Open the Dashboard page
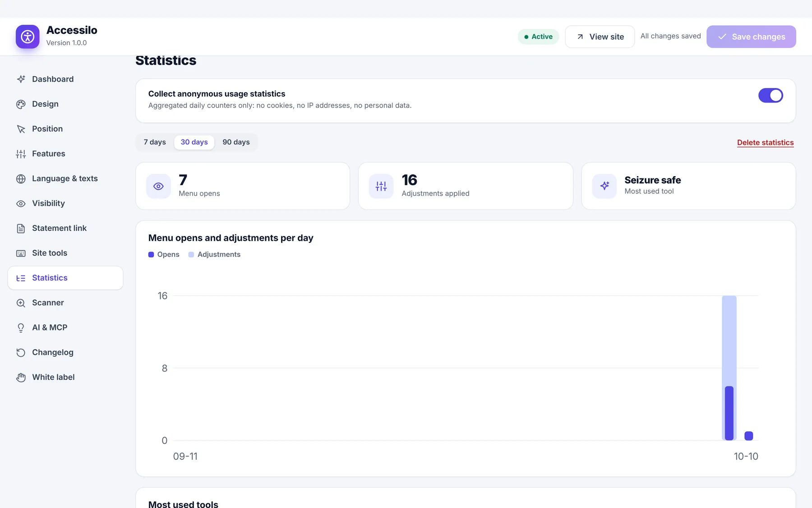 coord(65,79)
